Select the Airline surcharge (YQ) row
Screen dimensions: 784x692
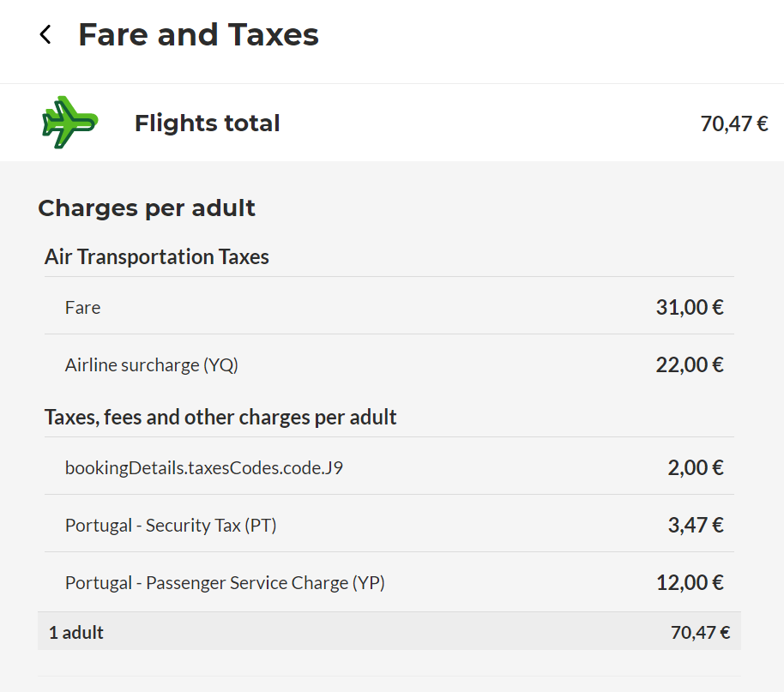[x=389, y=365]
